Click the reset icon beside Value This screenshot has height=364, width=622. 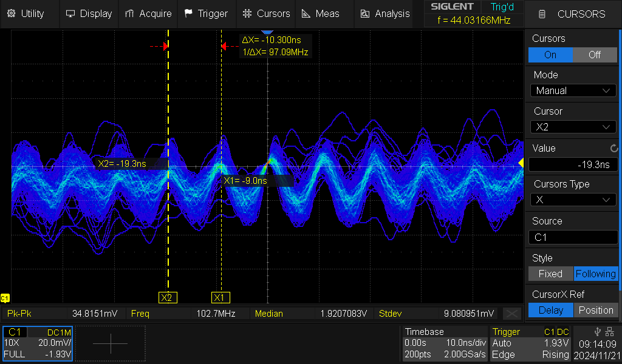coord(613,148)
